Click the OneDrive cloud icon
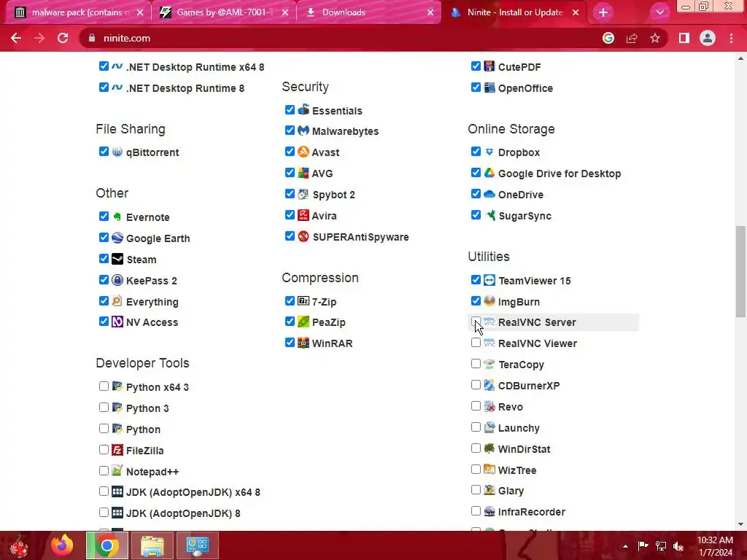 coord(489,194)
